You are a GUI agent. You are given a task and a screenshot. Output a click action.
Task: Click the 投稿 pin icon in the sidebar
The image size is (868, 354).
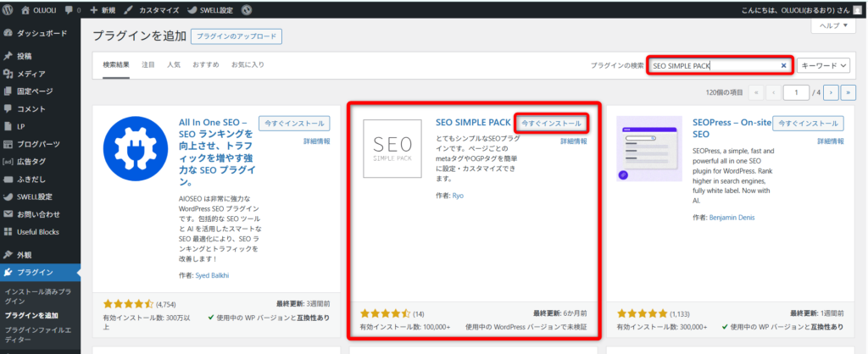click(x=8, y=56)
